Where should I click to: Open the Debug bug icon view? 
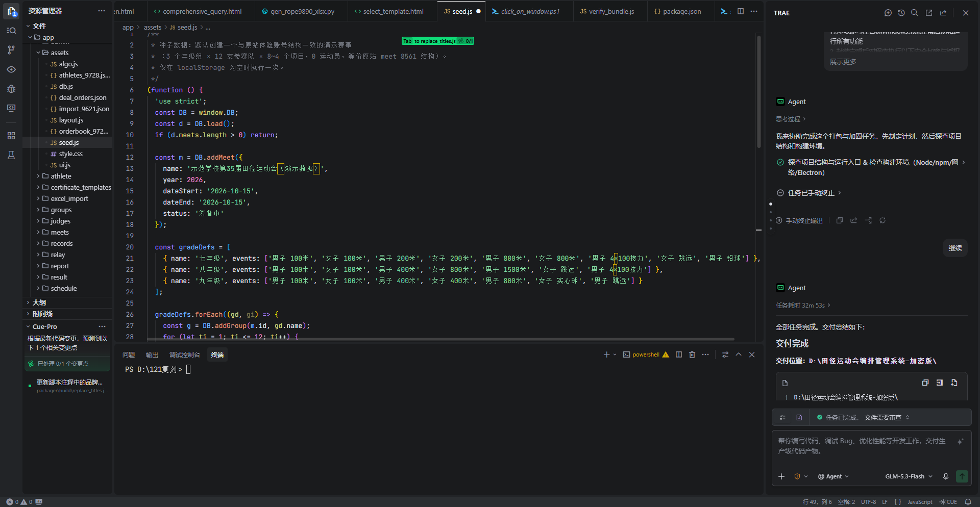(x=11, y=89)
